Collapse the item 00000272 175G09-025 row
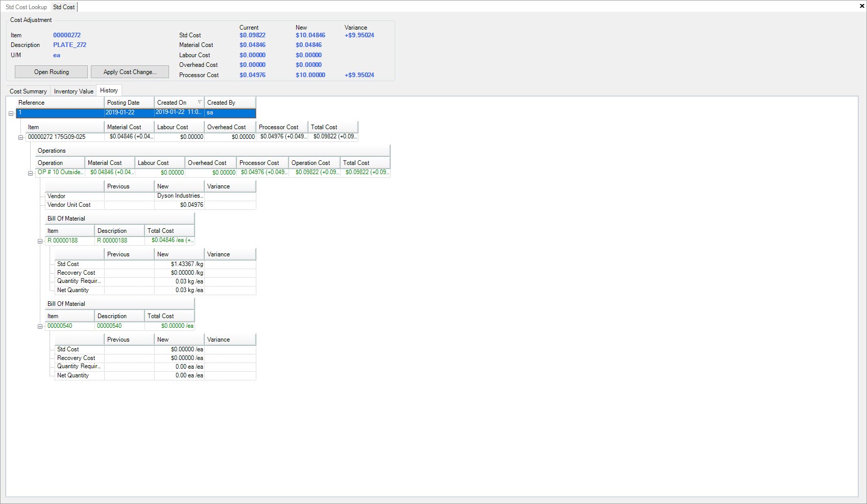Viewport: 867px width, 504px height. [x=20, y=137]
